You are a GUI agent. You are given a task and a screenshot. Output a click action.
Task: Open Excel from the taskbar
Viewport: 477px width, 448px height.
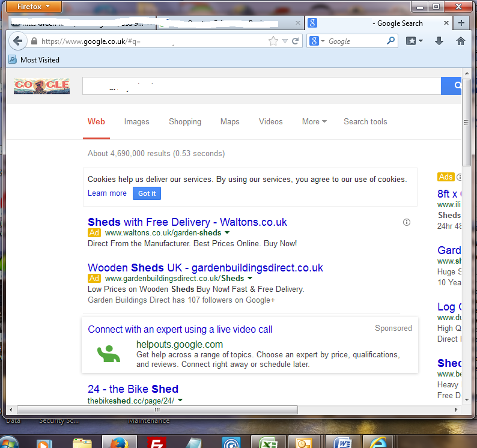268,443
